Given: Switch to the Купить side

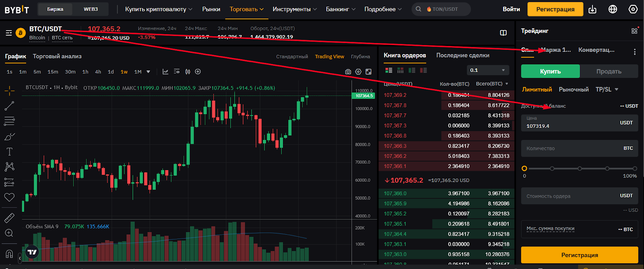Looking at the screenshot, I should pyautogui.click(x=550, y=71).
